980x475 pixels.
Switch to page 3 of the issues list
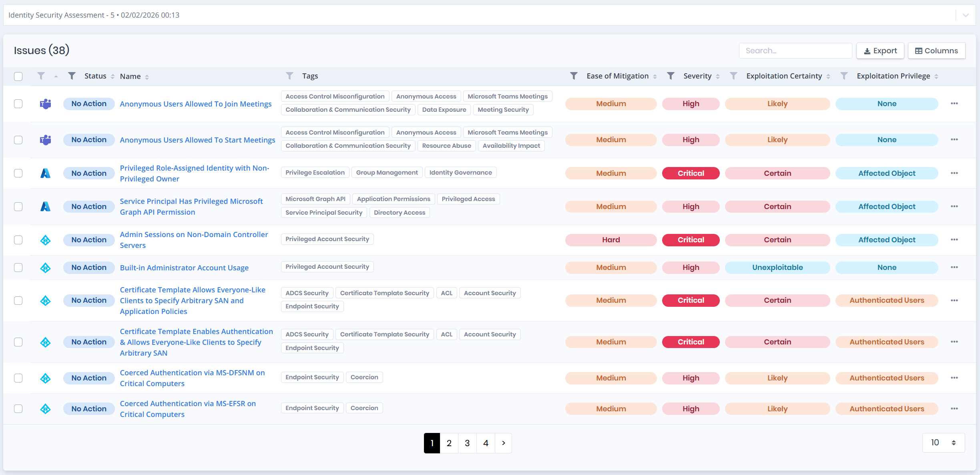(467, 443)
